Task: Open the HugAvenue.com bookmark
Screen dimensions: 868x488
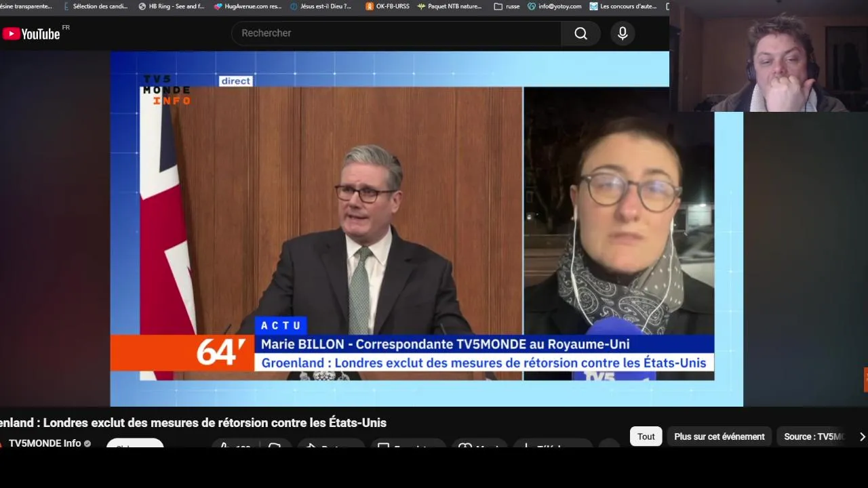Action: tap(248, 6)
